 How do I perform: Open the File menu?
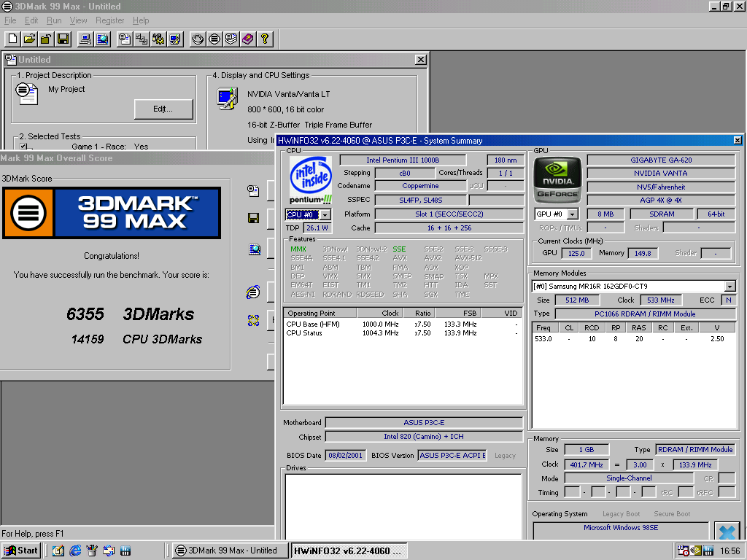(10, 20)
